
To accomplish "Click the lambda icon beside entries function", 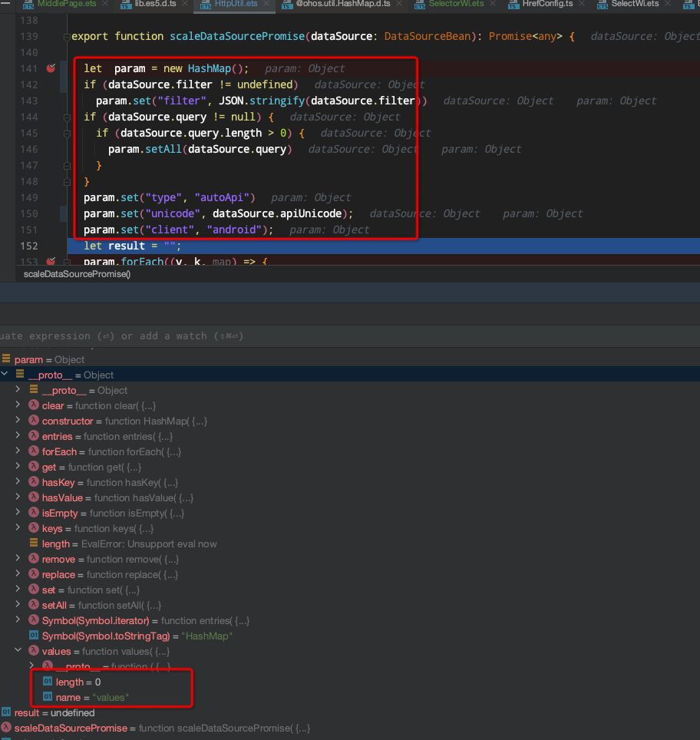I will [34, 435].
